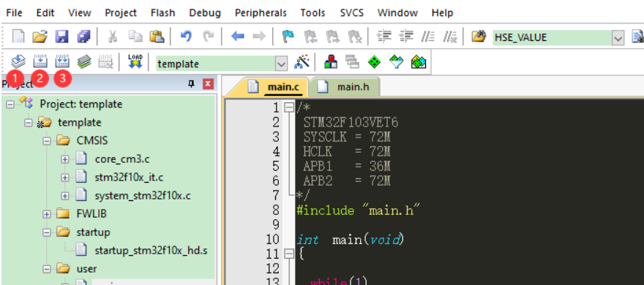
Task: Click the Open file folder icon
Action: pos(40,37)
